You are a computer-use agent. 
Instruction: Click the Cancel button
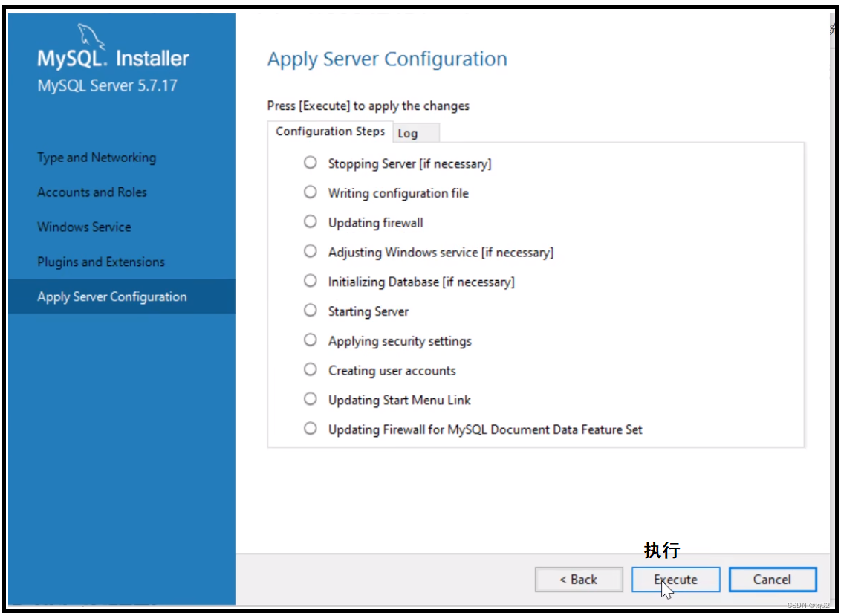tap(773, 580)
